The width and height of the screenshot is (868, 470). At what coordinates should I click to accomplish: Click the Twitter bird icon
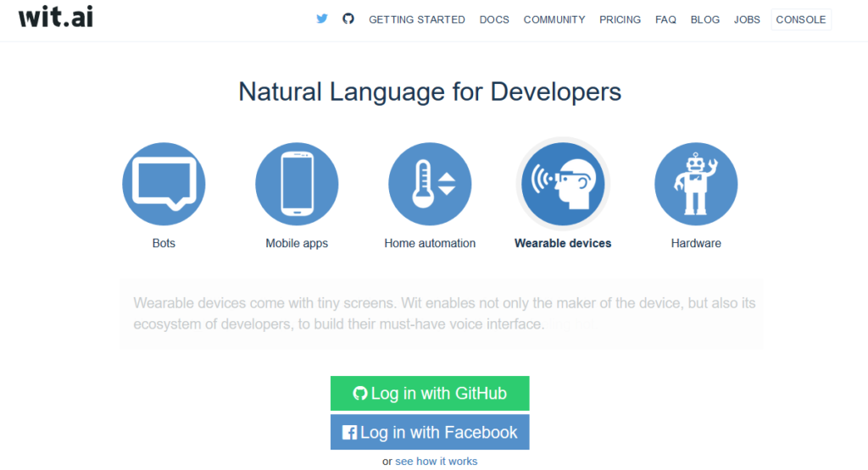tap(322, 19)
